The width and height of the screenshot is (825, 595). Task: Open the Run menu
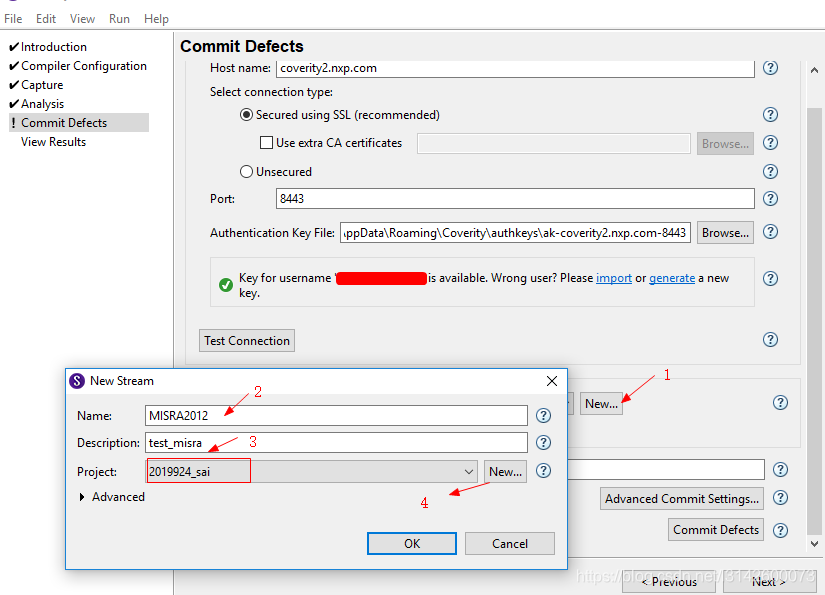(119, 19)
